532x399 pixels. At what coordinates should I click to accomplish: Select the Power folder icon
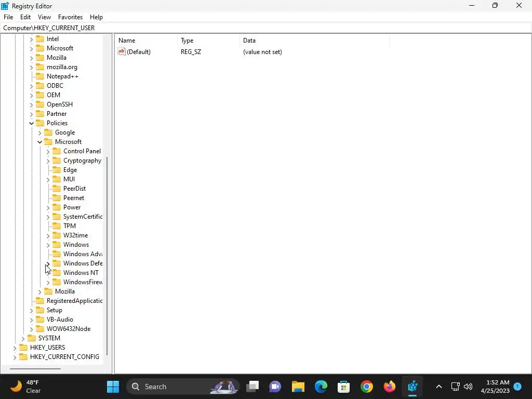(x=57, y=207)
